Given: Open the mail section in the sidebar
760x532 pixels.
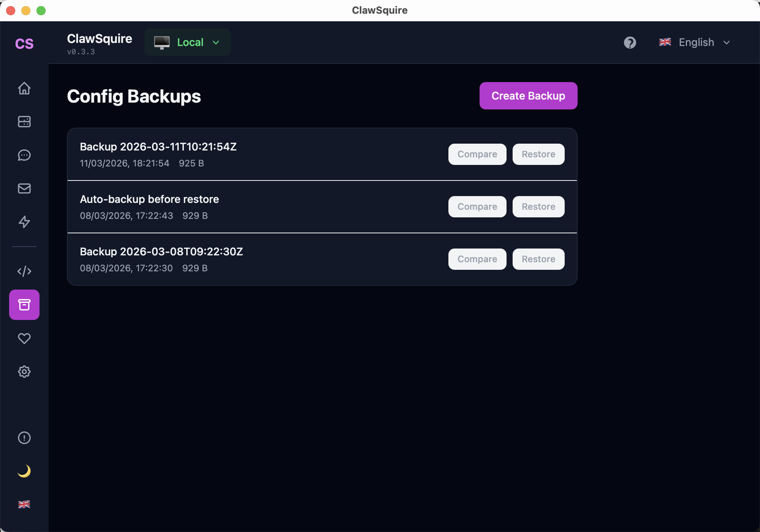Looking at the screenshot, I should pyautogui.click(x=24, y=188).
